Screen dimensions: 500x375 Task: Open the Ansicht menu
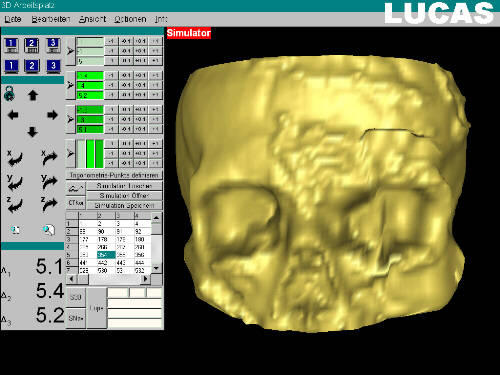[92, 19]
